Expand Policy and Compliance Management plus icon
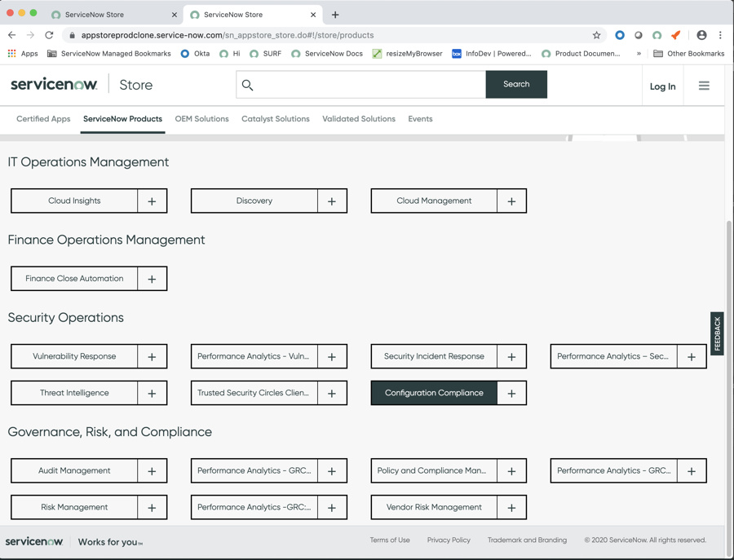The image size is (734, 560). [511, 470]
